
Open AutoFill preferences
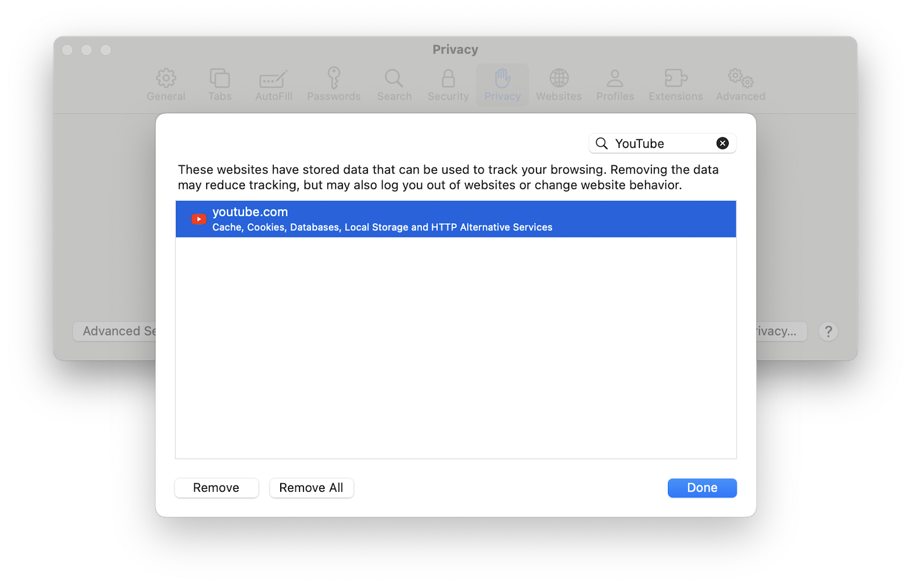point(273,84)
